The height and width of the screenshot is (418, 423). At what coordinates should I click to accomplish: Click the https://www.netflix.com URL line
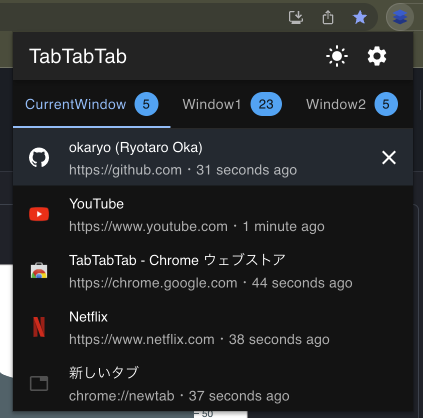(199, 340)
